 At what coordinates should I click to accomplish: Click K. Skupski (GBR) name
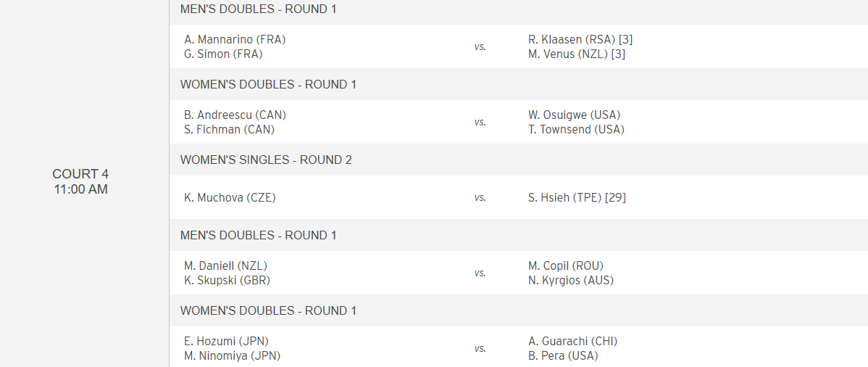click(x=227, y=281)
